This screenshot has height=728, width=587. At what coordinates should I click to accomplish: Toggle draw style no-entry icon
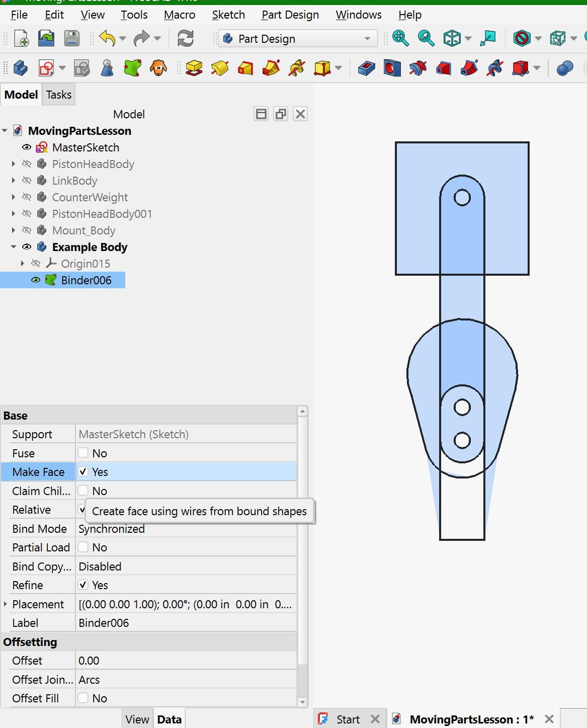coord(522,38)
